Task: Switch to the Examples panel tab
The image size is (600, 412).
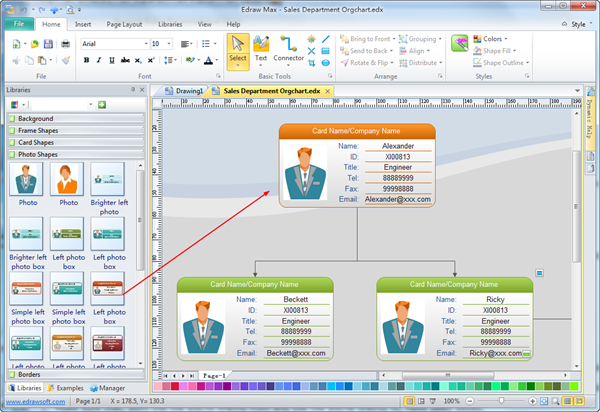Action: point(66,387)
